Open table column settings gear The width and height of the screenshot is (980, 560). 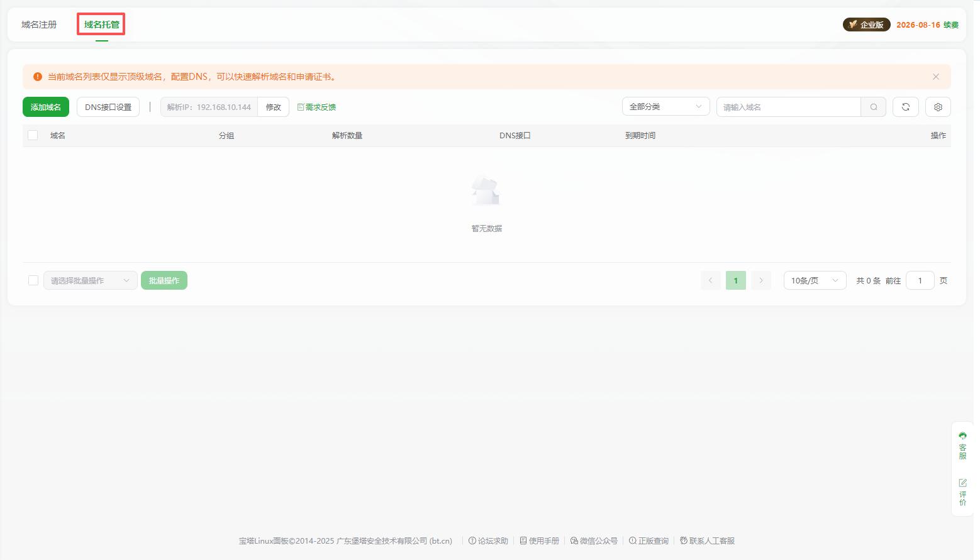(x=937, y=107)
